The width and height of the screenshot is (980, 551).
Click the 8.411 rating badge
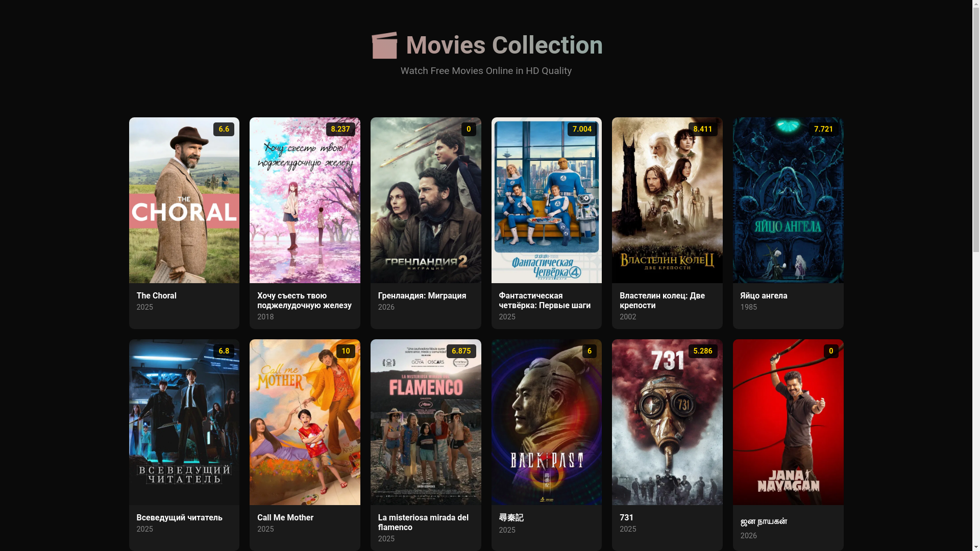tap(702, 129)
